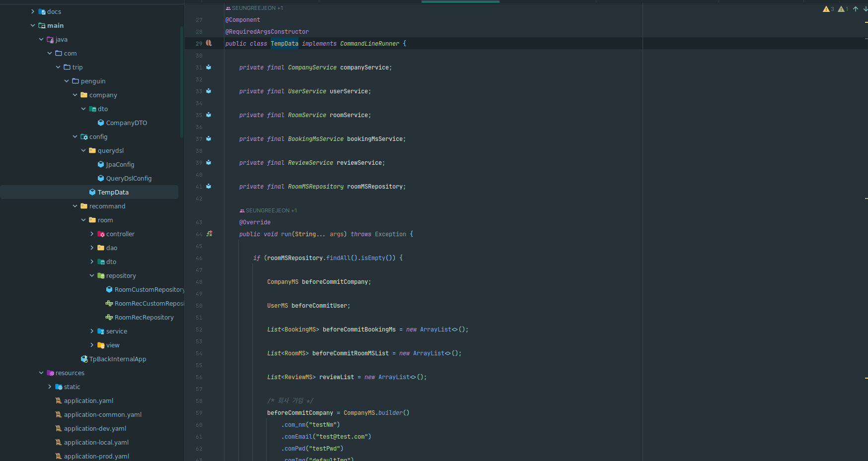Expand the controller package

(92, 234)
